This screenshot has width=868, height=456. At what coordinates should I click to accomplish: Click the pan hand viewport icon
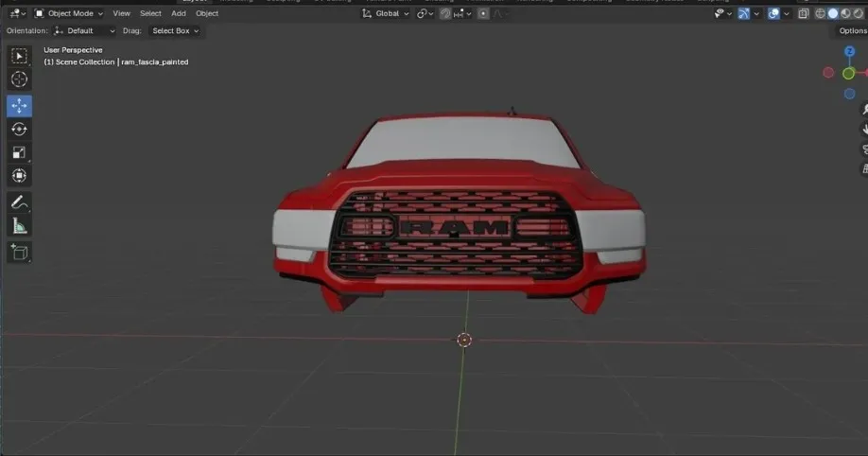864,129
